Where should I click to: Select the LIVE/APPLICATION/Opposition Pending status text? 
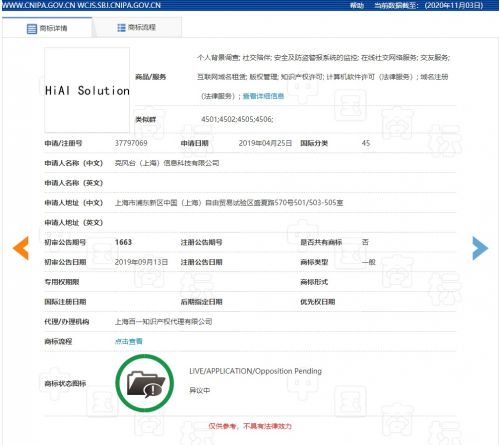(255, 371)
